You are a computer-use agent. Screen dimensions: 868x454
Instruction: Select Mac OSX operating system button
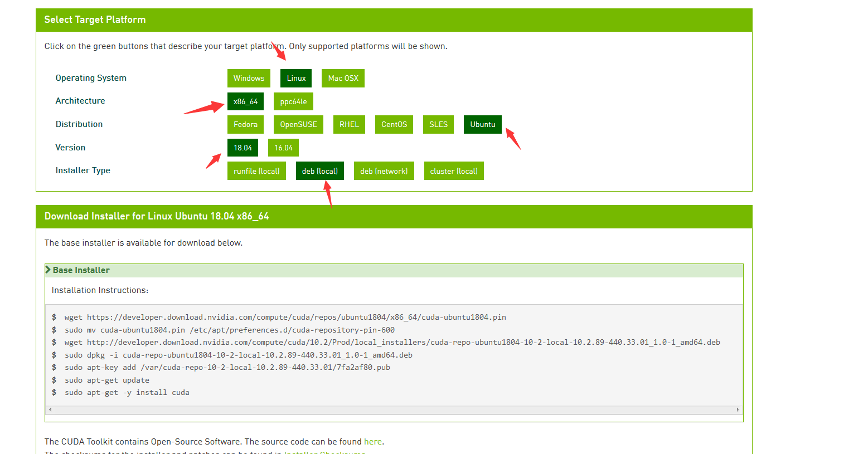coord(343,78)
